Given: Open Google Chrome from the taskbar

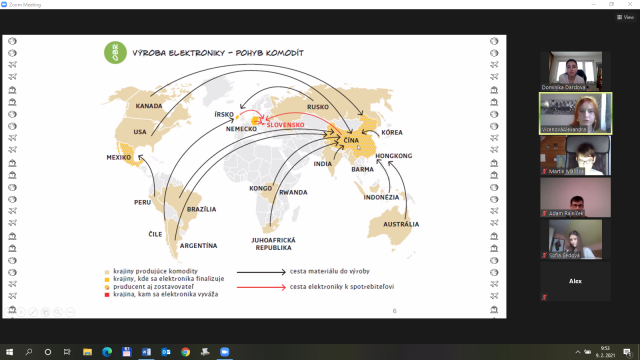Looking at the screenshot, I should pos(185,352).
